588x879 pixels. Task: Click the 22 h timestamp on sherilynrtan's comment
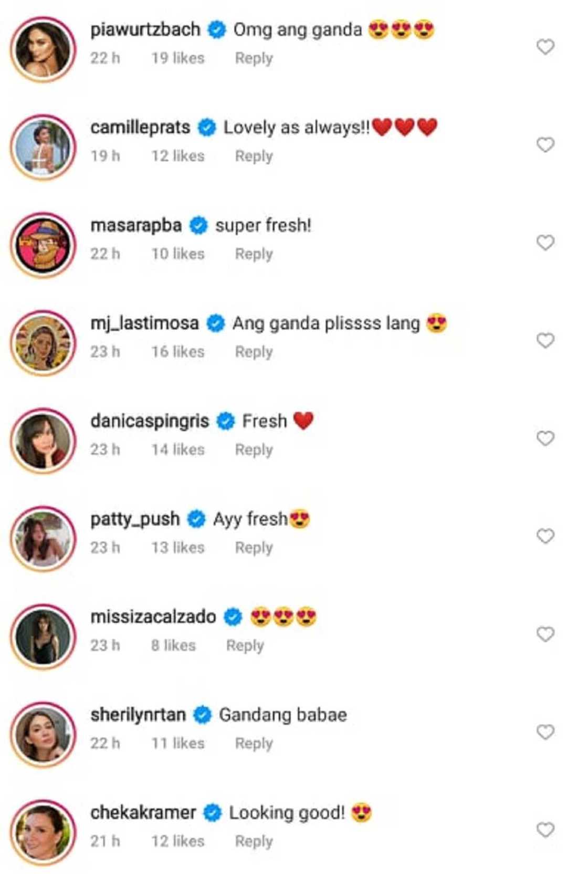pyautogui.click(x=107, y=742)
